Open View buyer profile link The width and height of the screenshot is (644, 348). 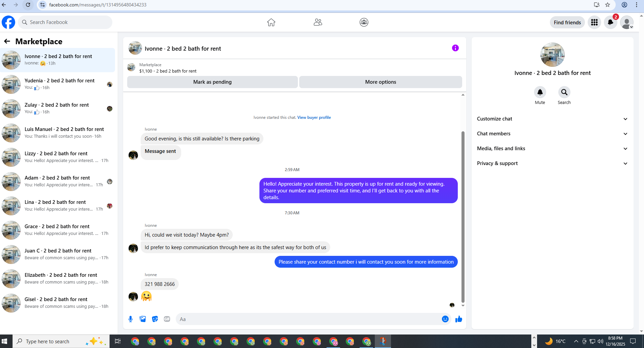tap(314, 117)
